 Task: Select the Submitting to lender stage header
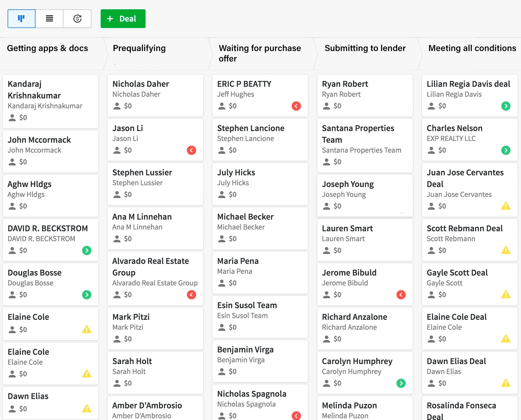(365, 48)
